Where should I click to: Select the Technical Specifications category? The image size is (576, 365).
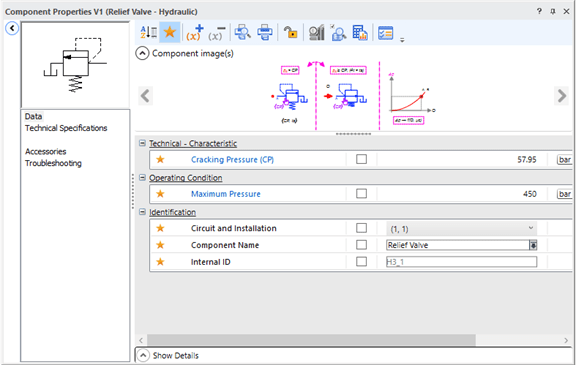pos(66,128)
